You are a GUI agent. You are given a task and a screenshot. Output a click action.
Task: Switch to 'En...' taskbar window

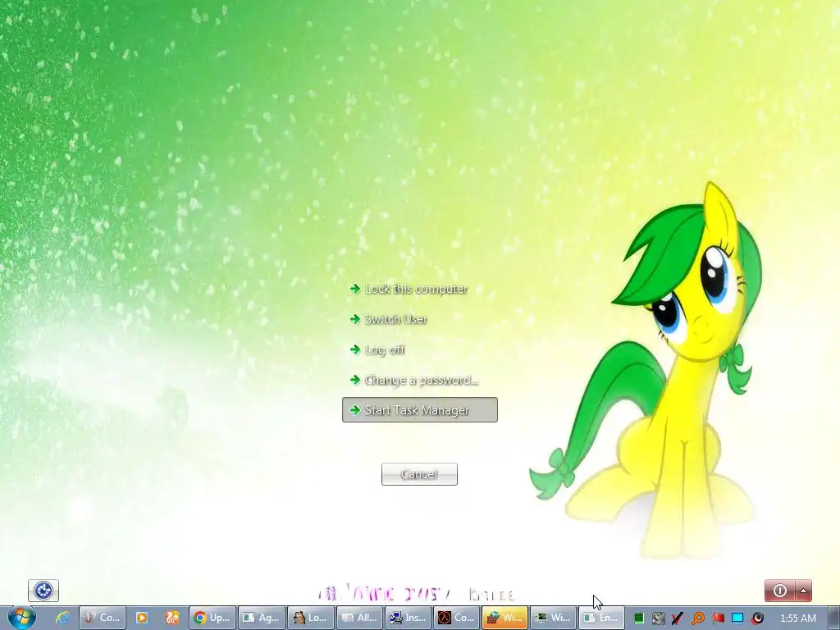[x=601, y=618]
